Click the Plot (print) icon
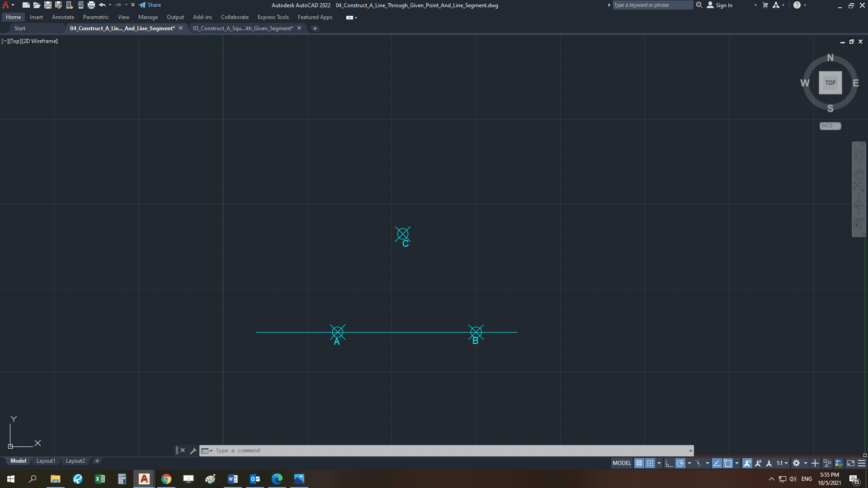The height and width of the screenshot is (488, 868). click(91, 5)
